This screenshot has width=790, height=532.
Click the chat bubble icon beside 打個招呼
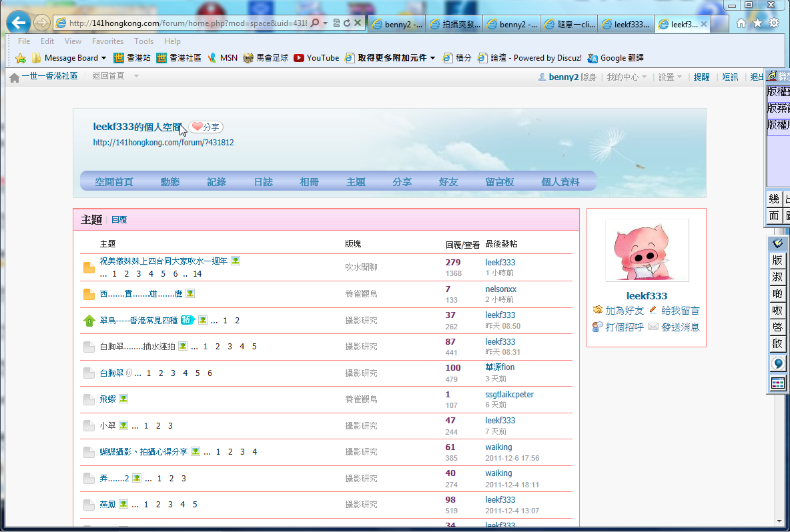(598, 327)
